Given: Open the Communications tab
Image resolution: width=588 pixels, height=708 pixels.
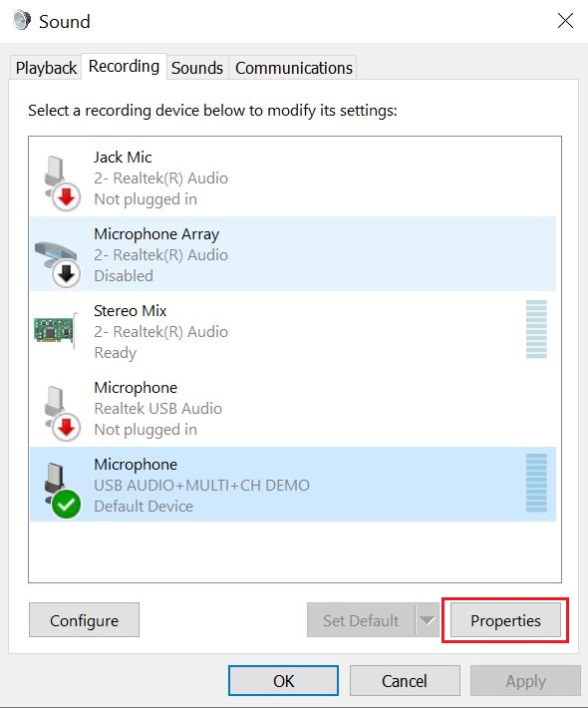Looking at the screenshot, I should click(x=293, y=68).
